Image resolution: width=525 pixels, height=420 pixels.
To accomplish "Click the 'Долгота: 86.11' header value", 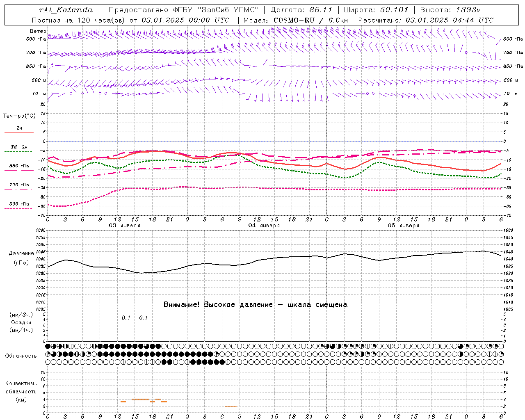I will point(301,10).
